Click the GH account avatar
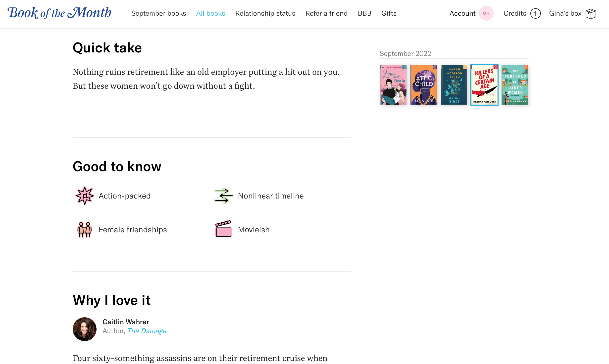Image resolution: width=609 pixels, height=364 pixels. (x=486, y=13)
